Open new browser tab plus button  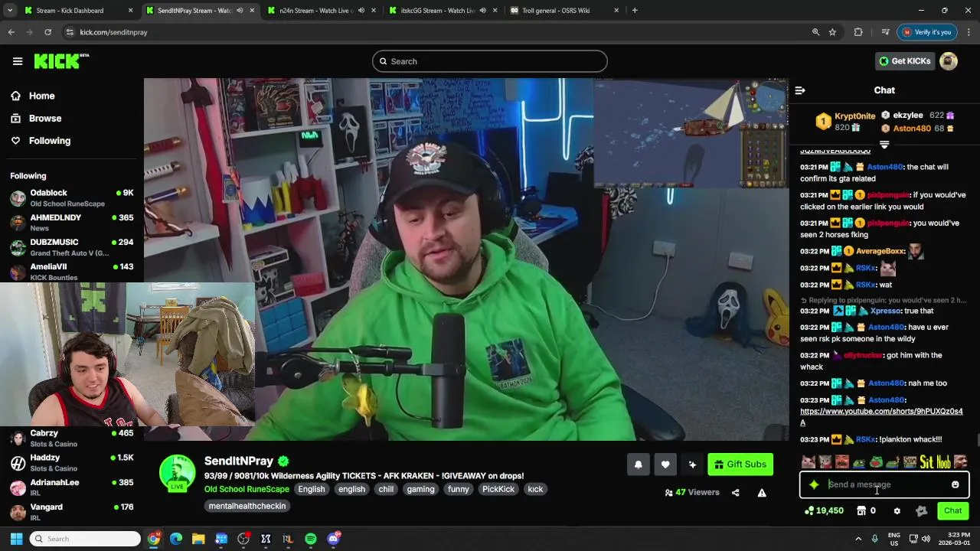635,11
